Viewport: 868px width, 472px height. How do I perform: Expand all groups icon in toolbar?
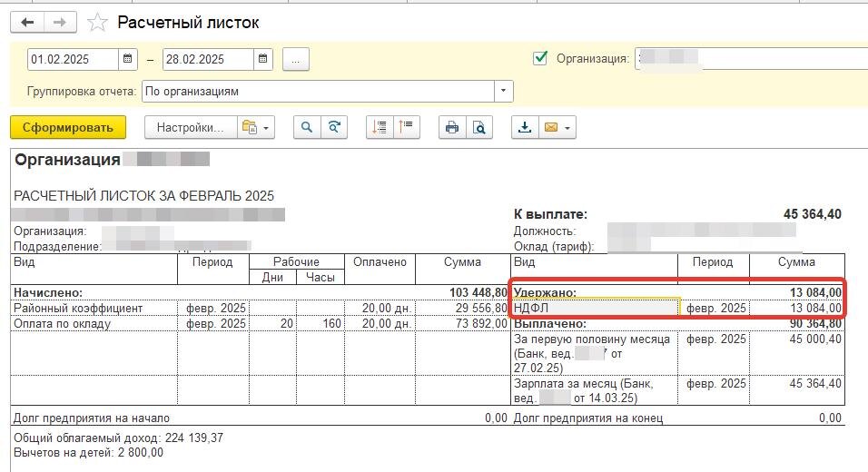(380, 127)
